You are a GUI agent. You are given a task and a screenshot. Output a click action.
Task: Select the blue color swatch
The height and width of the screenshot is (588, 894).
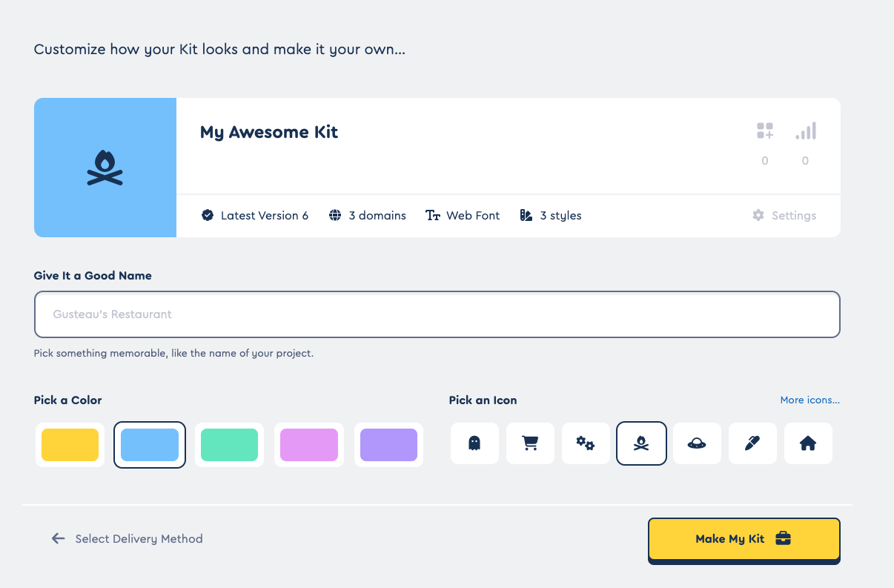(150, 445)
